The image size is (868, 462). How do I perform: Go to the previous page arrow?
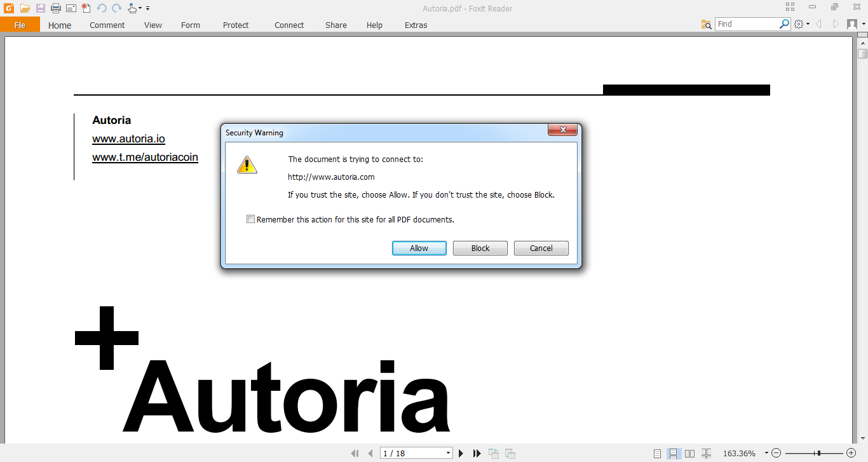point(370,453)
